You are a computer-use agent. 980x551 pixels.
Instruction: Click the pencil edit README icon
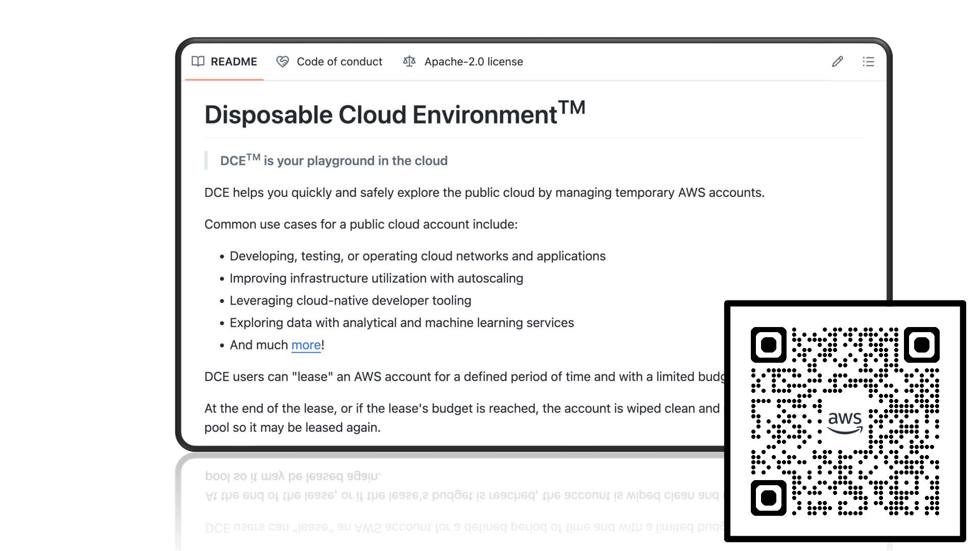point(837,62)
